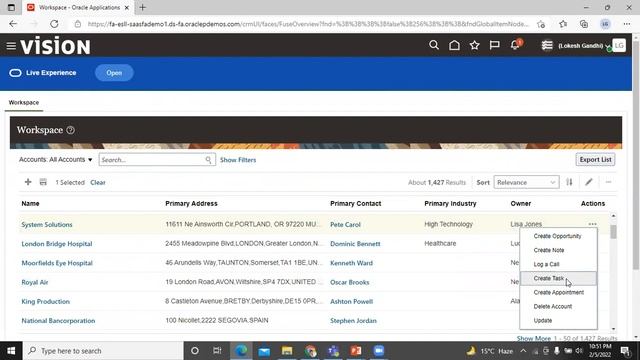The height and width of the screenshot is (360, 640).
Task: Click the Workspace help question mark icon
Action: pos(71,130)
